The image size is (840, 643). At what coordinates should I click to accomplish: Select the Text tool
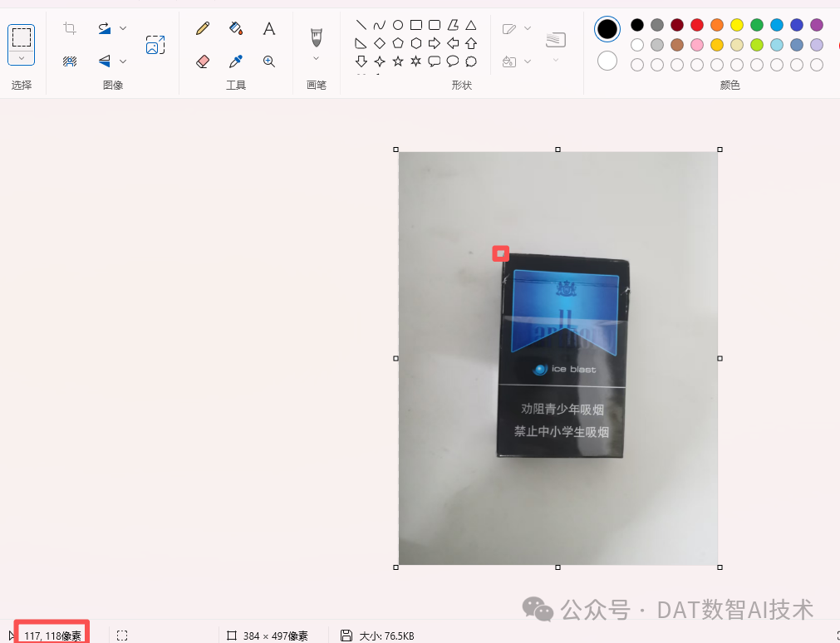[x=269, y=28]
